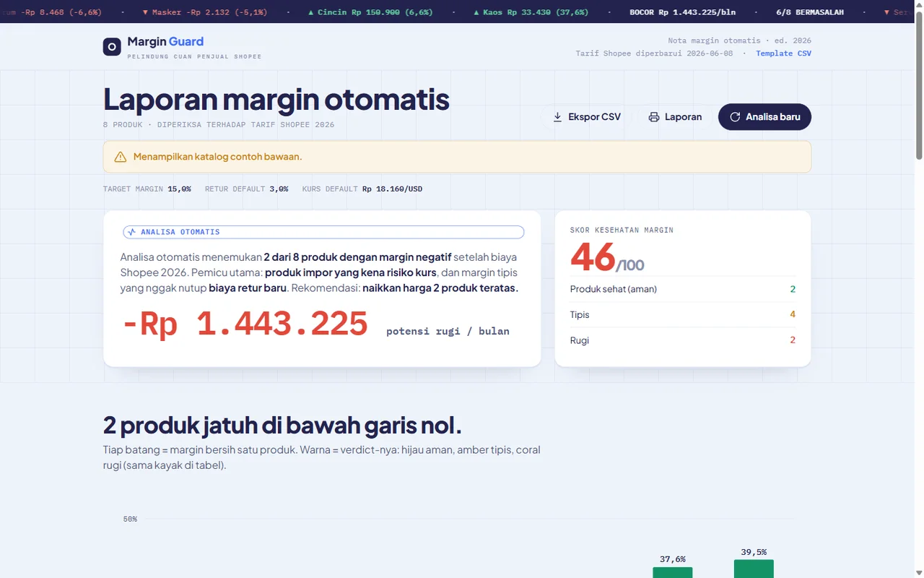The image size is (924, 578).
Task: Click TARGET MARGIN 15,0% value
Action: click(179, 189)
